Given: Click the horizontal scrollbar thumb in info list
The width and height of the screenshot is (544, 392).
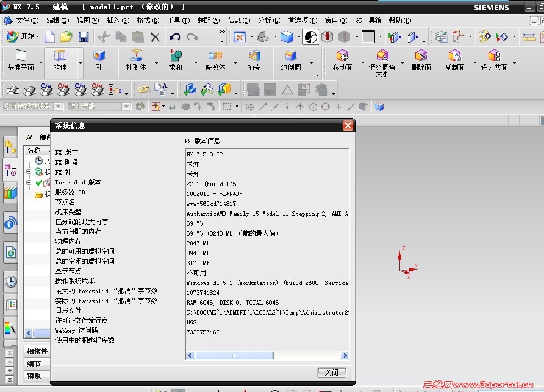Looking at the screenshot, I should (234, 356).
